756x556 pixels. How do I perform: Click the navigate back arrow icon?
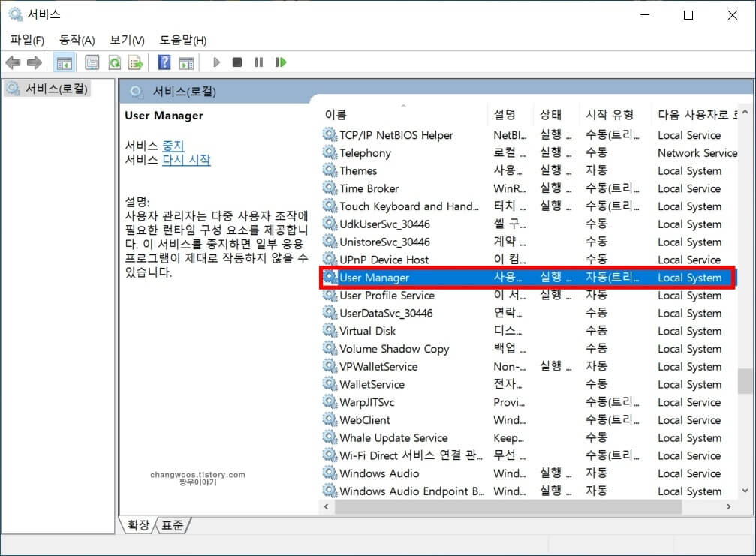(x=13, y=62)
